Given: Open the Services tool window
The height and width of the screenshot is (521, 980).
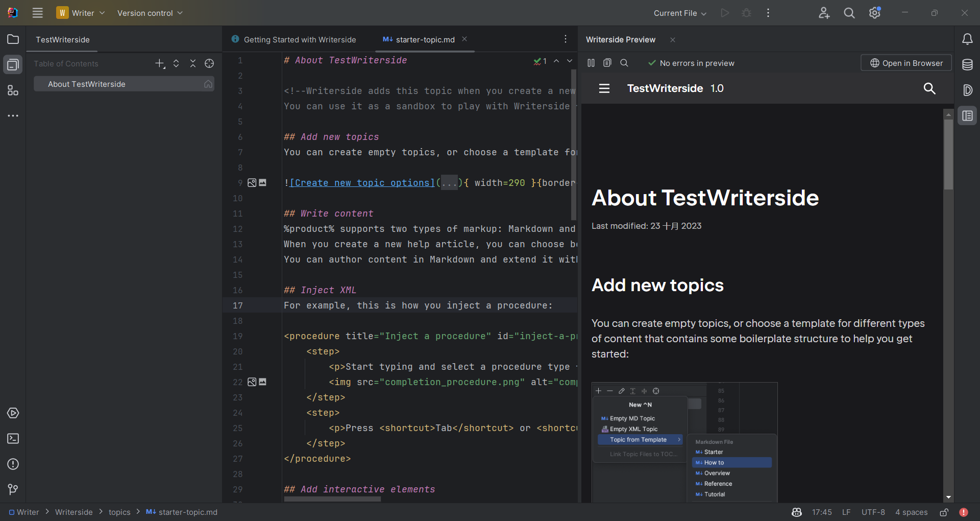Looking at the screenshot, I should [13, 413].
